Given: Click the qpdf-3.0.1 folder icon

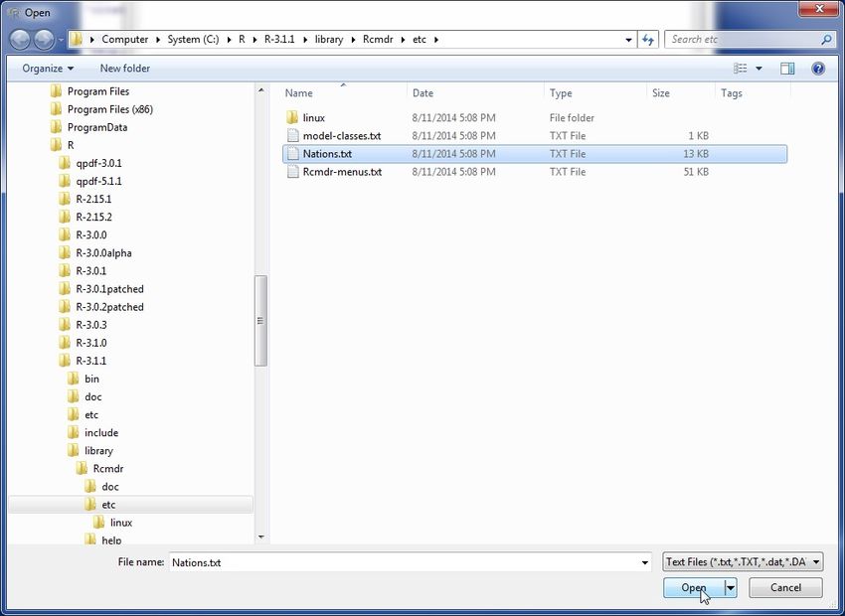Looking at the screenshot, I should click(x=65, y=163).
